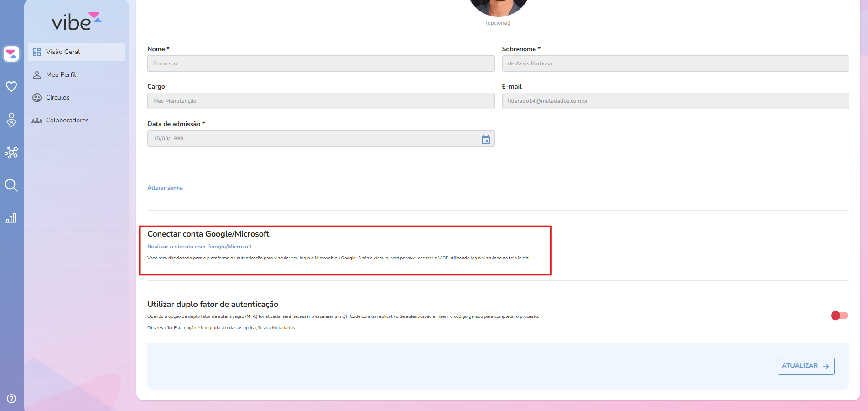Click the "Utilizar duplo fator de autenticação" heading
The width and height of the screenshot is (868, 411).
pos(213,304)
